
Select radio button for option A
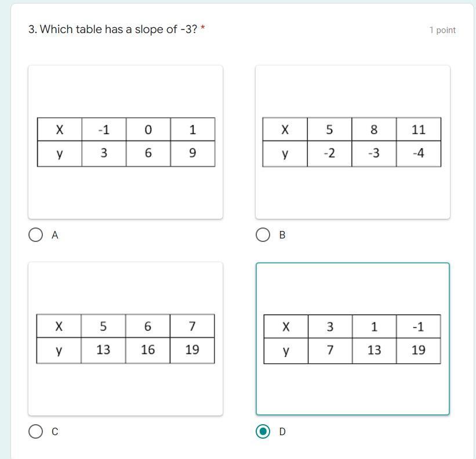[35, 235]
